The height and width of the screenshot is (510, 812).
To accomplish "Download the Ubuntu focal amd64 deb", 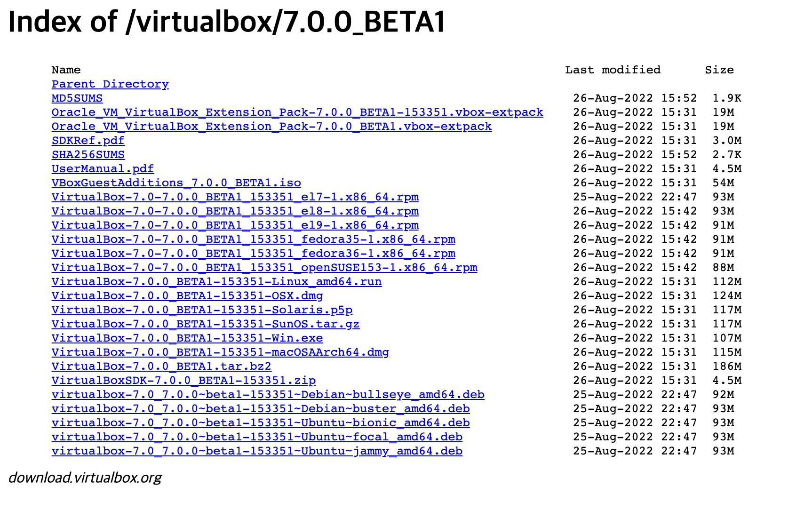I will (257, 437).
